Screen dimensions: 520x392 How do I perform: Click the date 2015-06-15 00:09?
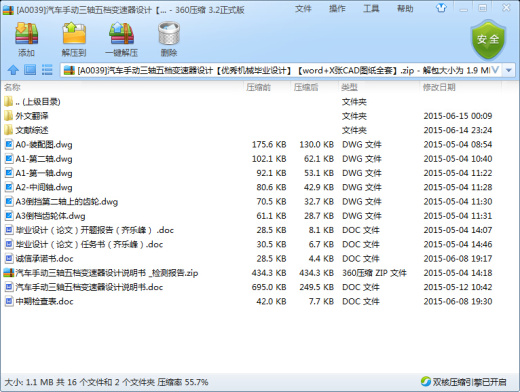(458, 116)
